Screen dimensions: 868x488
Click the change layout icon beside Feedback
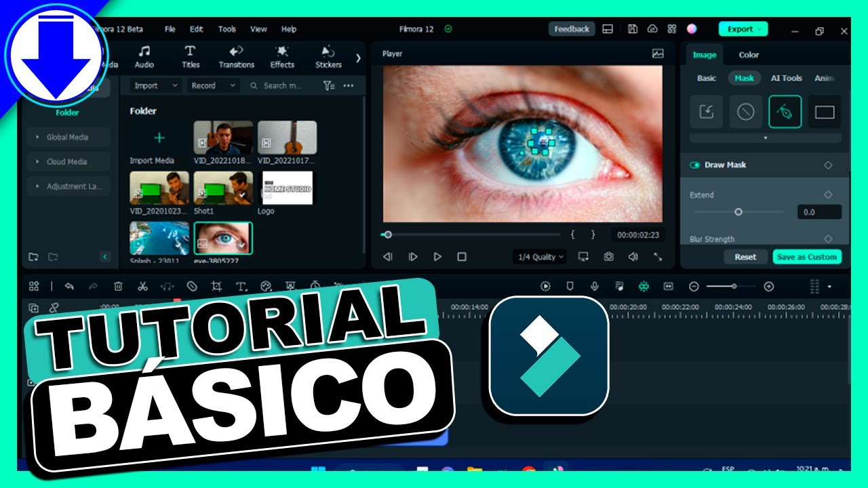point(608,29)
